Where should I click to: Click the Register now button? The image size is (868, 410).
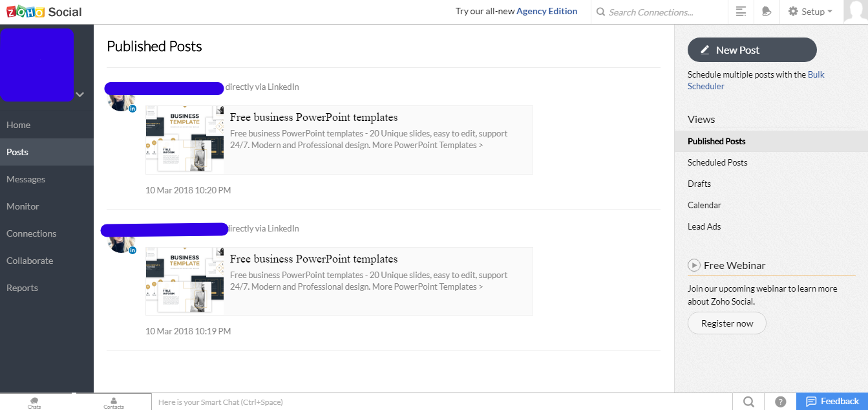tap(726, 323)
